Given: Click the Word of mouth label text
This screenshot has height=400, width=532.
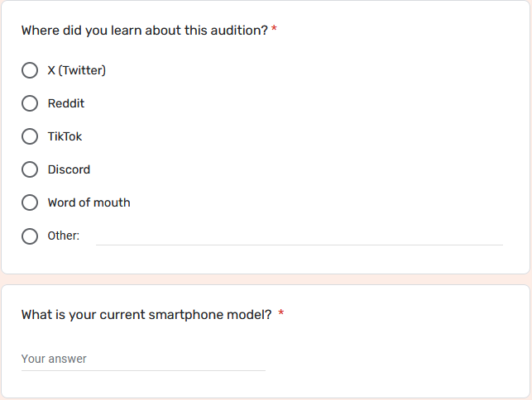Looking at the screenshot, I should pos(89,202).
